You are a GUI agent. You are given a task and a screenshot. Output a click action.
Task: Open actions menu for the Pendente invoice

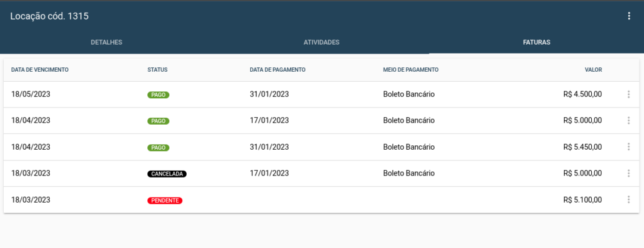coord(628,200)
